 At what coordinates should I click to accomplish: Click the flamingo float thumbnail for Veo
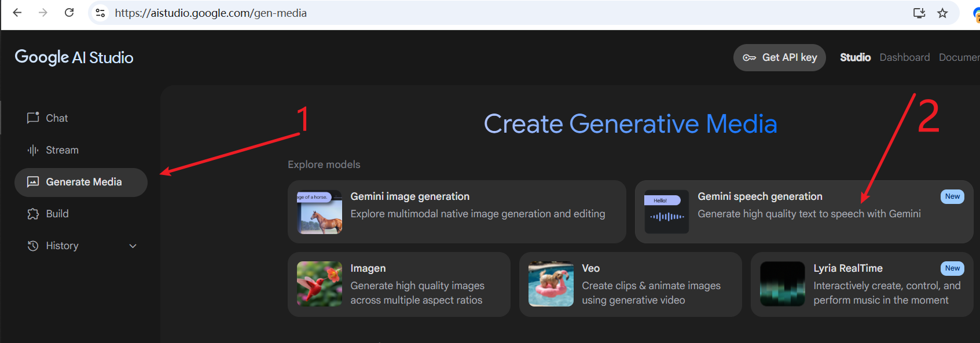551,284
